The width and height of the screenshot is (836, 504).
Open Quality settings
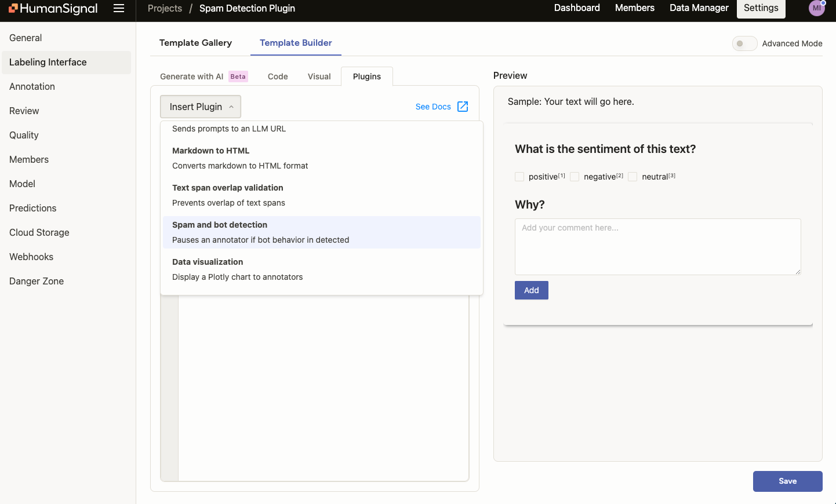coord(67,136)
